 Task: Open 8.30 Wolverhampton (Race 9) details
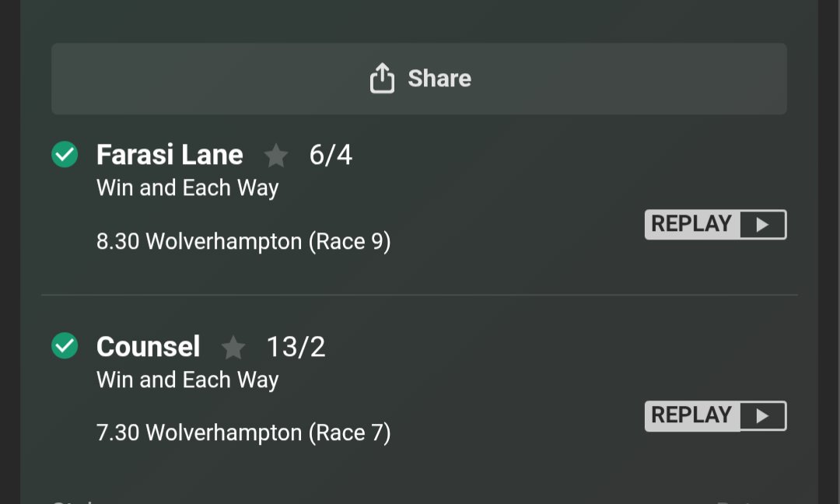(243, 242)
